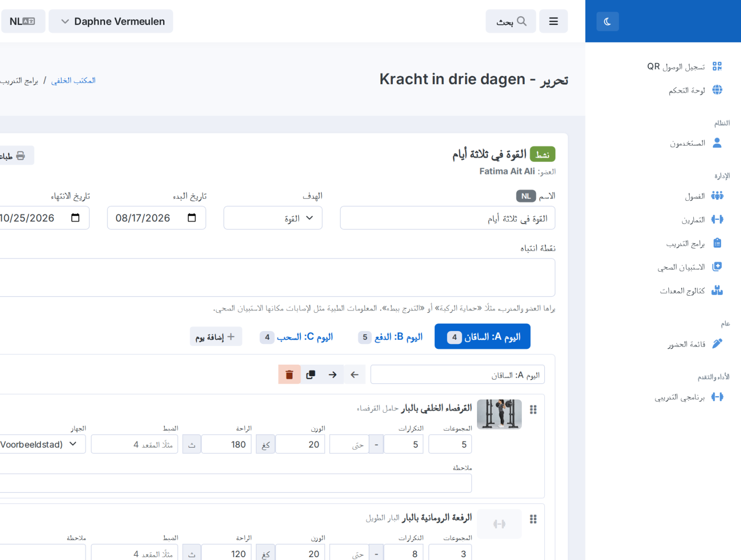Viewport: 741px width, 560px height.
Task: Open equipment dropdown Voorbeeldstad for squat
Action: coord(42,444)
